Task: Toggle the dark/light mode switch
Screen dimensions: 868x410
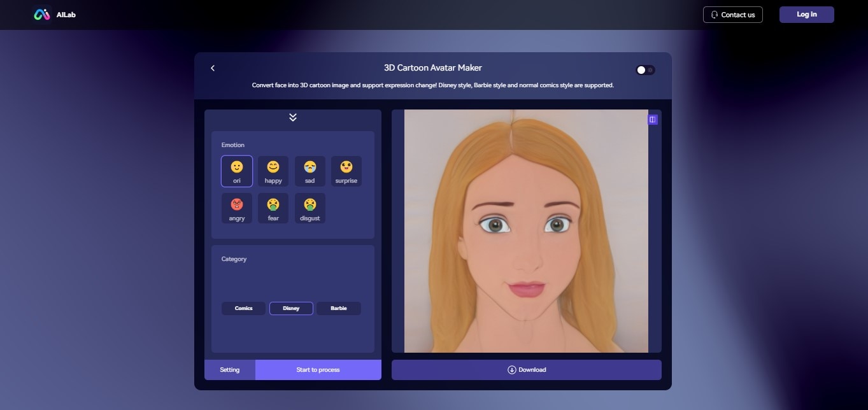Action: click(645, 70)
